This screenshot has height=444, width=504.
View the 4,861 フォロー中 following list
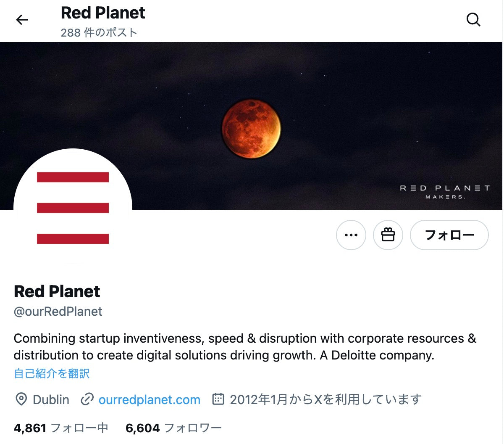coord(61,428)
